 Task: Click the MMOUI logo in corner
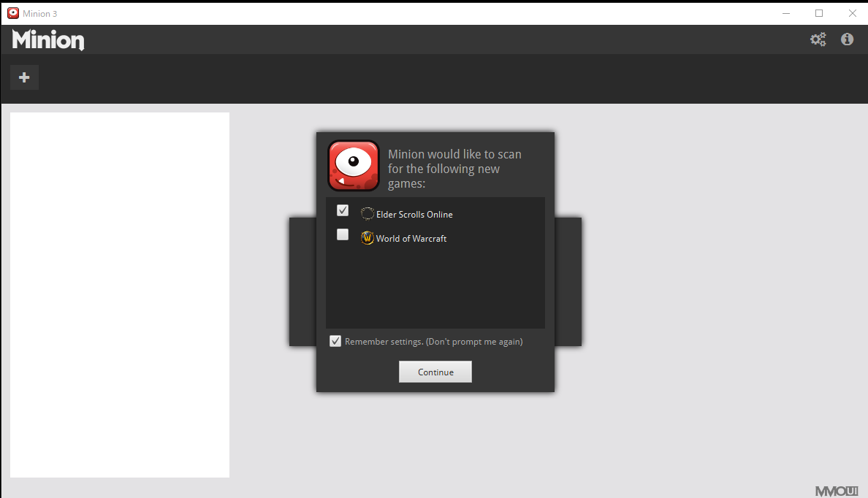point(837,491)
